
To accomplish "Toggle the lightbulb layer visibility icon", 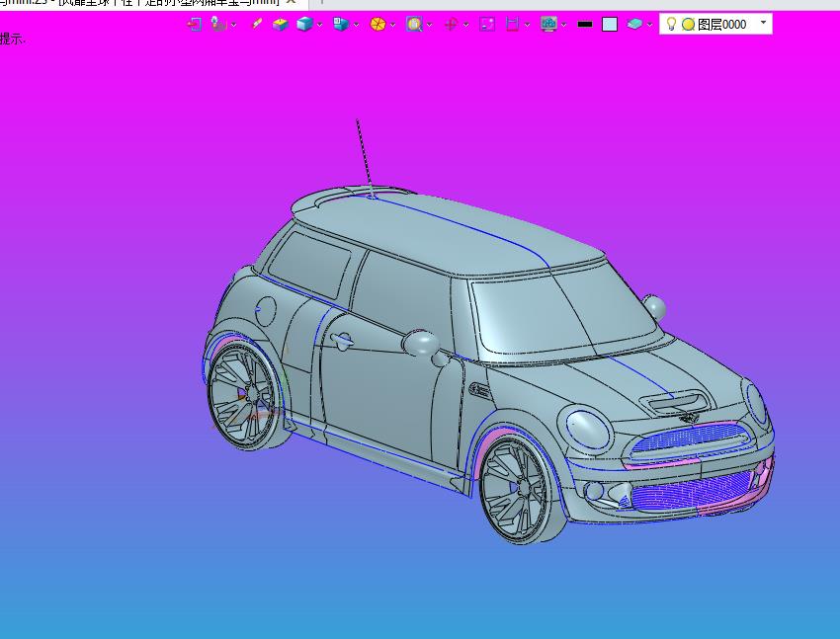I will (x=671, y=24).
